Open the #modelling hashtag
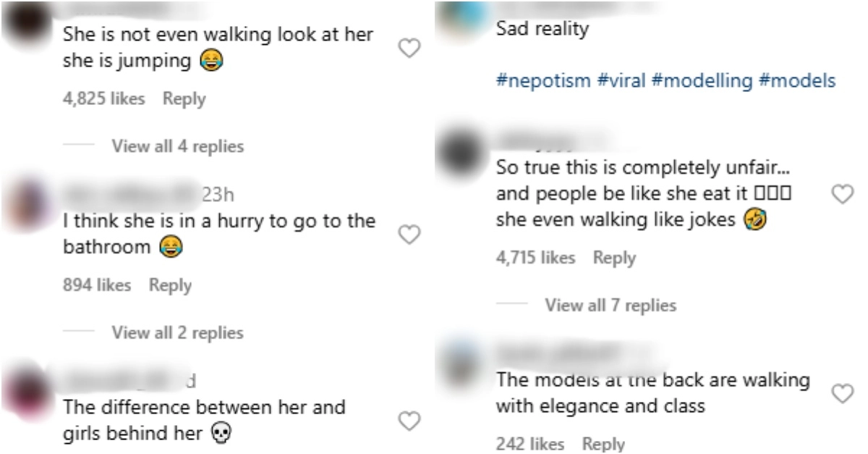Image resolution: width=868 pixels, height=454 pixels. point(702,81)
